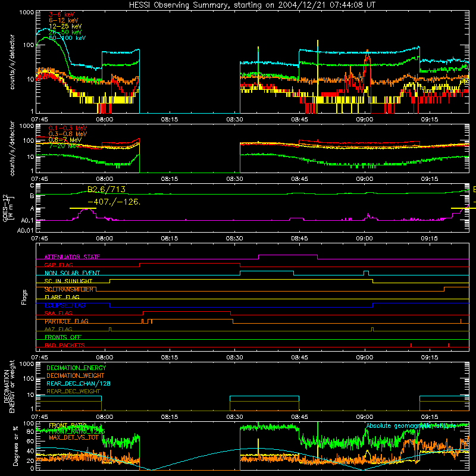The width and height of the screenshot is (476, 476).
Task: Click the REAR_DEC_CHAN/128 legend label
Action: [79, 384]
